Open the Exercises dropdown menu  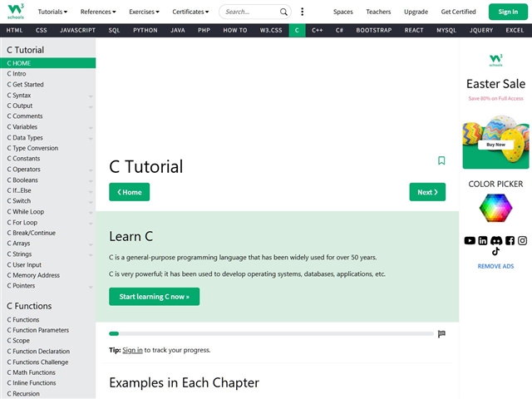tap(144, 12)
